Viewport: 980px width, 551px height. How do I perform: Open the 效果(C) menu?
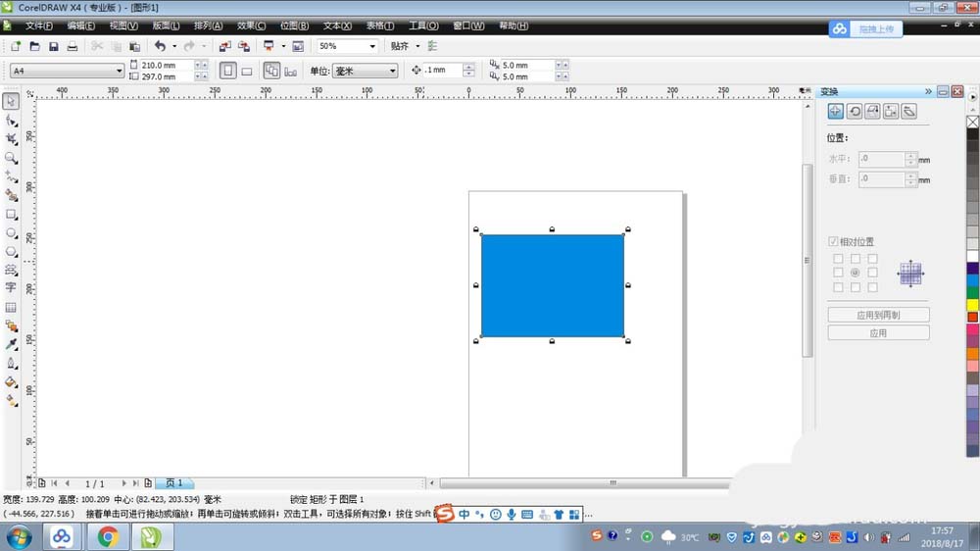[x=252, y=25]
